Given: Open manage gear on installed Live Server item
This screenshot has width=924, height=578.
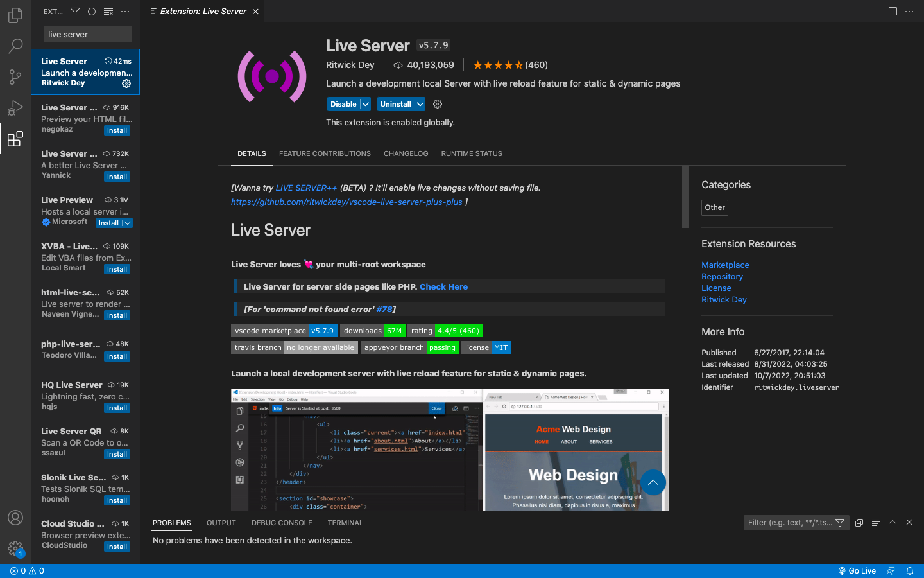Looking at the screenshot, I should coord(126,83).
